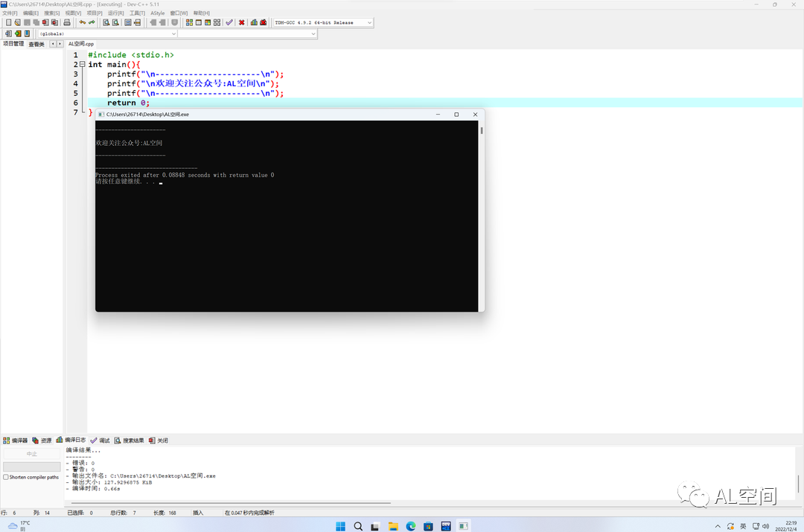Click the compile progress bar
This screenshot has width=804, height=532.
pos(32,467)
